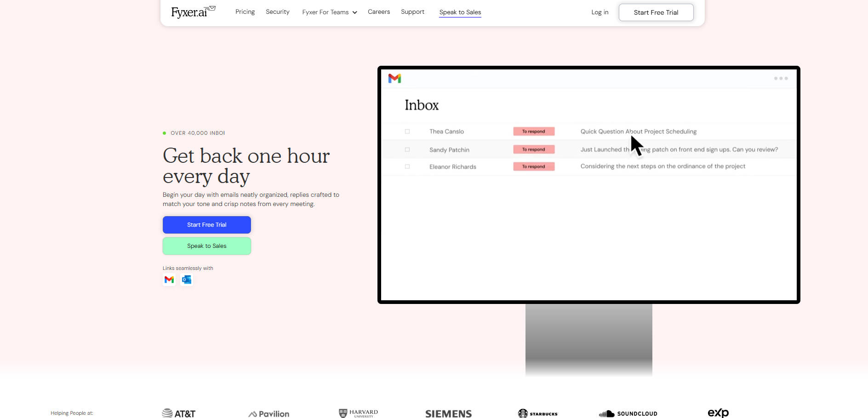Open the Careers navigation link

click(x=379, y=12)
